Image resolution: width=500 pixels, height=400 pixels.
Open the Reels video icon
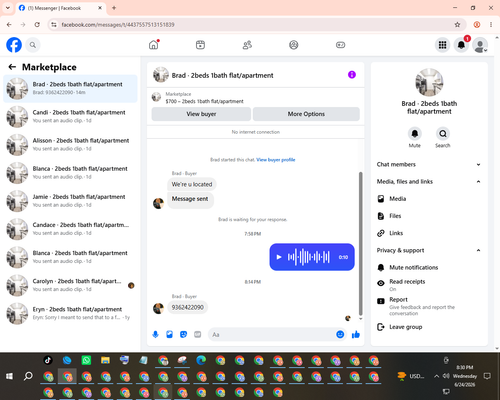click(x=200, y=45)
